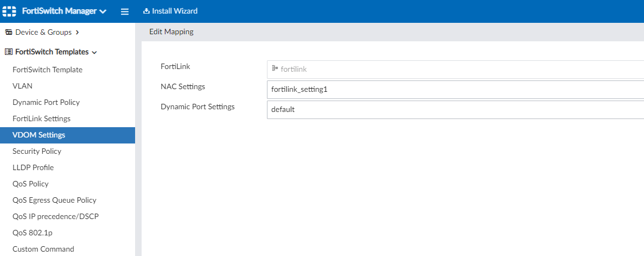Click the Edit Mapping title
Image resolution: width=644 pixels, height=256 pixels.
tap(171, 32)
